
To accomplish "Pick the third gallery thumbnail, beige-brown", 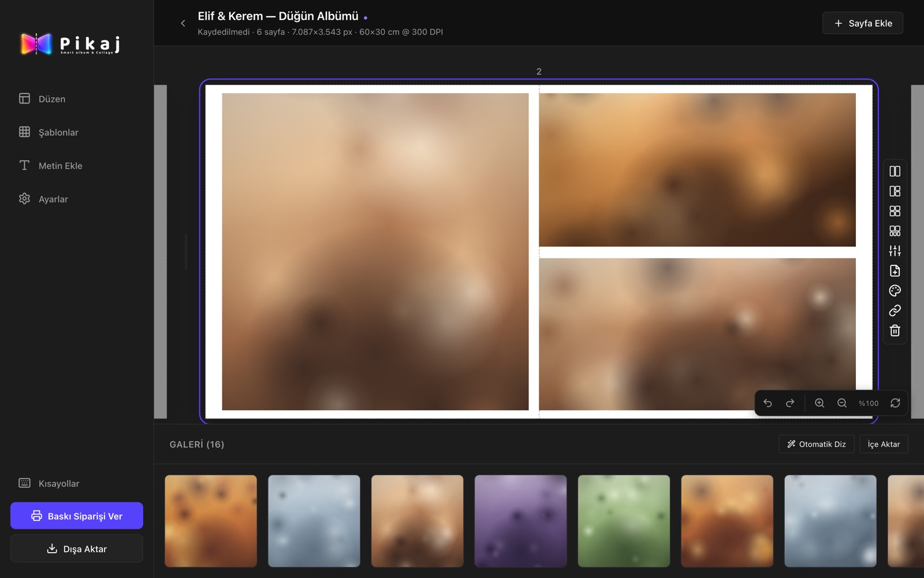I will [418, 521].
